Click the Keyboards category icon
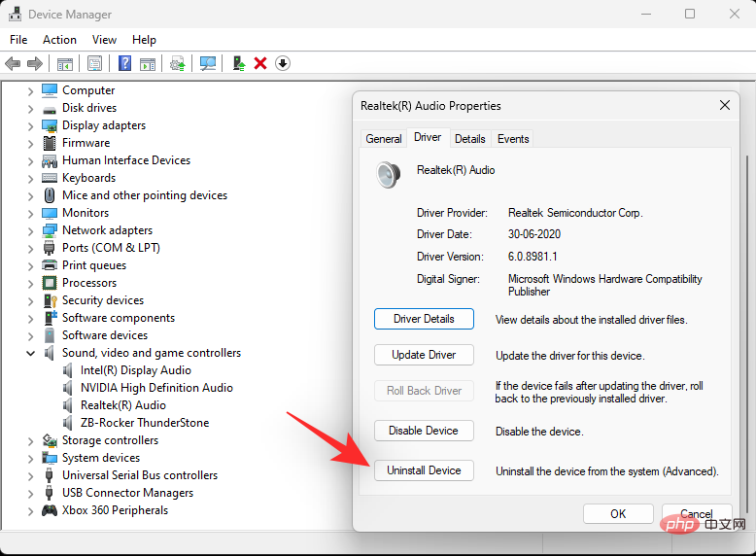756x556 pixels. (50, 178)
